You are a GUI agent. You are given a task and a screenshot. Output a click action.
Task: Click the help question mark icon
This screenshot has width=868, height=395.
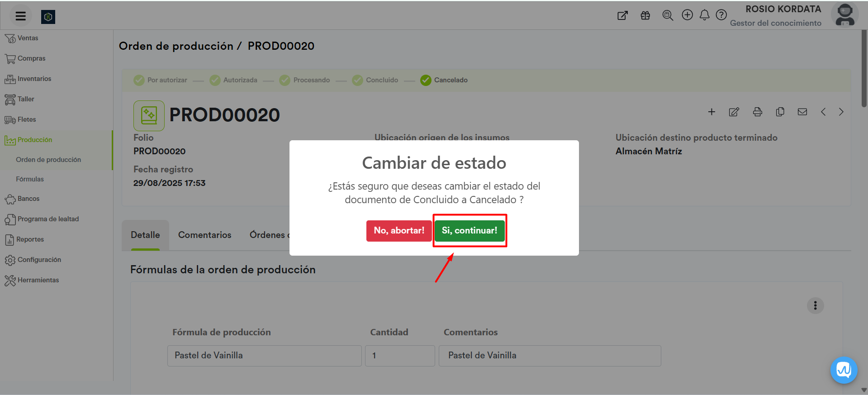point(721,15)
